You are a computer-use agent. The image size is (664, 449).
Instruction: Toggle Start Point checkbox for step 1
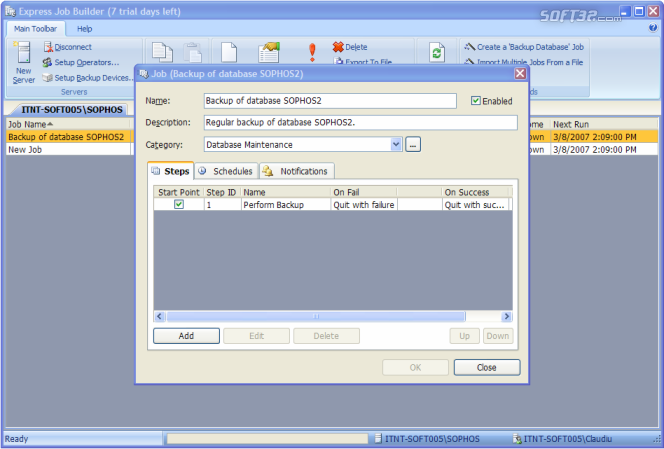179,205
